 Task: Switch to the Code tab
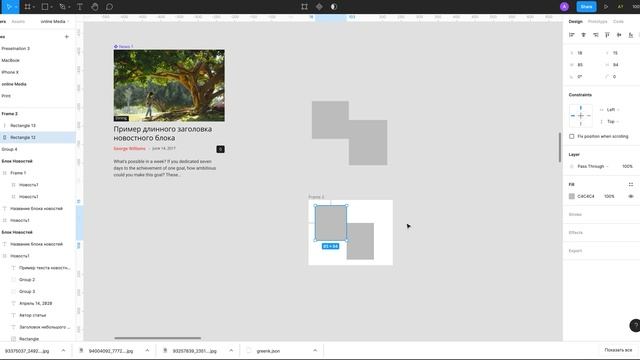coord(618,22)
